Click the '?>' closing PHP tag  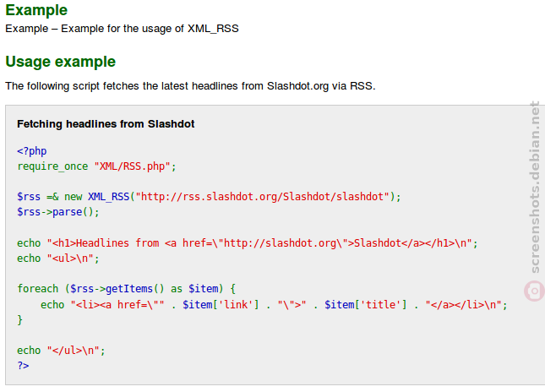tap(23, 366)
